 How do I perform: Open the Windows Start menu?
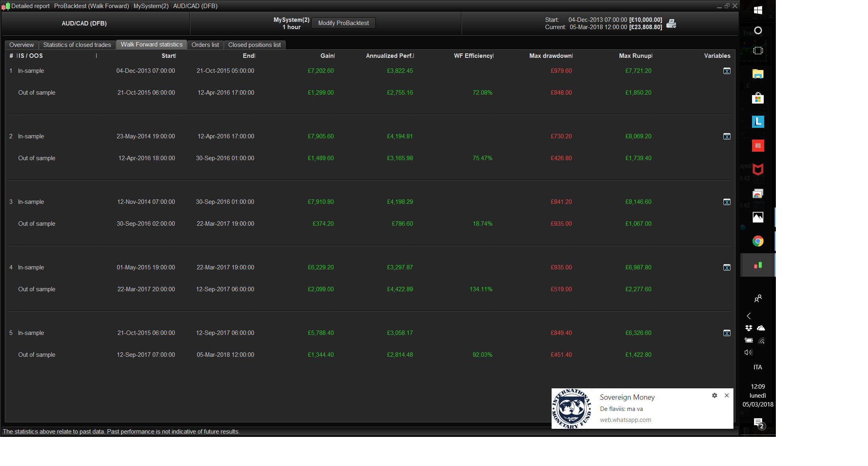758,10
